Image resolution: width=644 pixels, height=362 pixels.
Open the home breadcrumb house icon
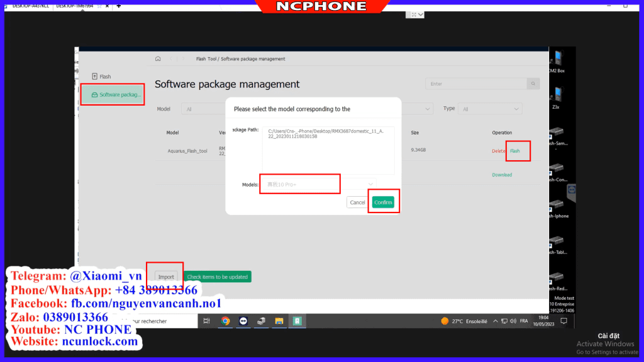click(158, 58)
